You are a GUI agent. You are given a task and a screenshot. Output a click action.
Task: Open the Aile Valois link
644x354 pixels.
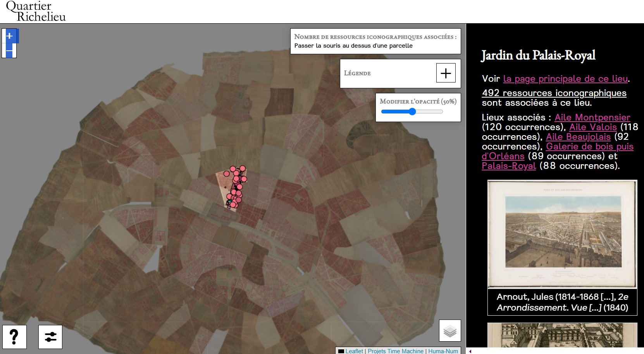point(593,127)
